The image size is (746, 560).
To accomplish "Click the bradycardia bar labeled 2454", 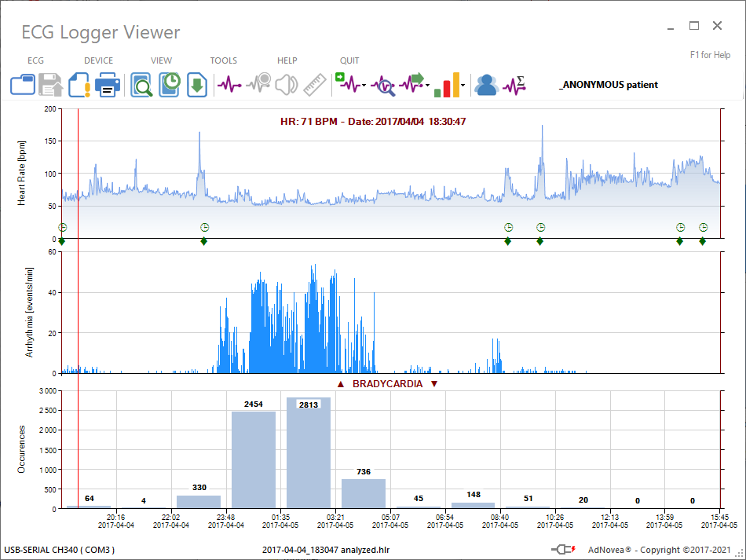I will [254, 459].
